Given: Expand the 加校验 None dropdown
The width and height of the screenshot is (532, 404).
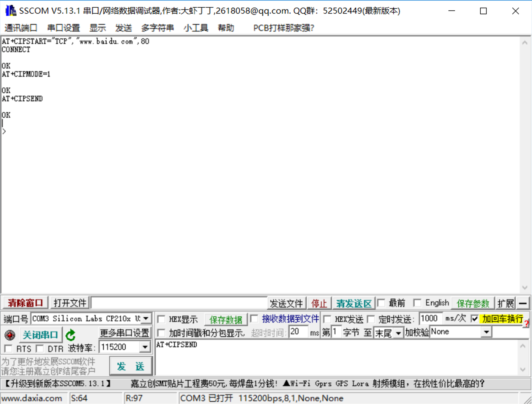Looking at the screenshot, I should click(x=486, y=332).
